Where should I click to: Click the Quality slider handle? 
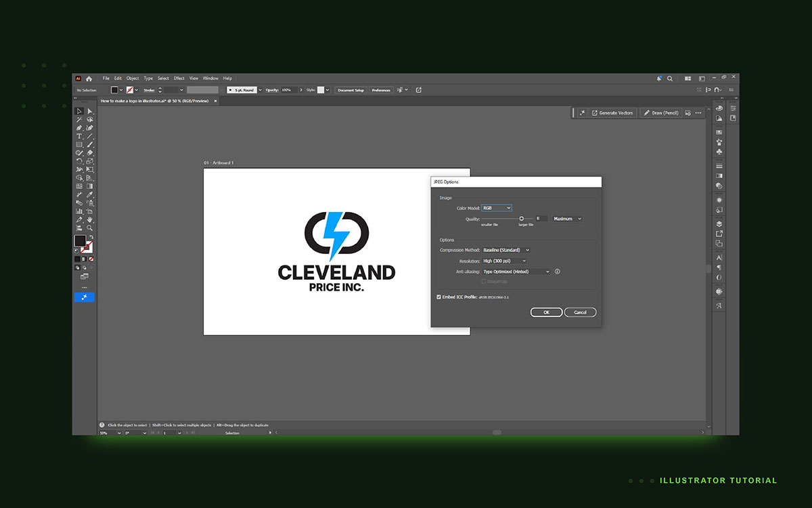coord(521,219)
